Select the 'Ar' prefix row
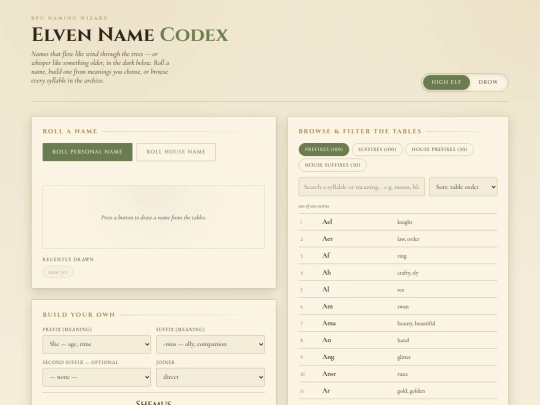 [398, 391]
